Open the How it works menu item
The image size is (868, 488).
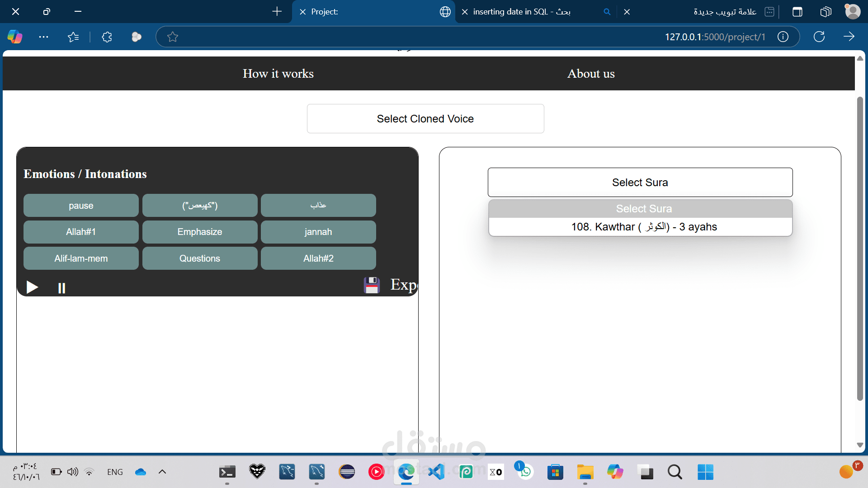[278, 74]
